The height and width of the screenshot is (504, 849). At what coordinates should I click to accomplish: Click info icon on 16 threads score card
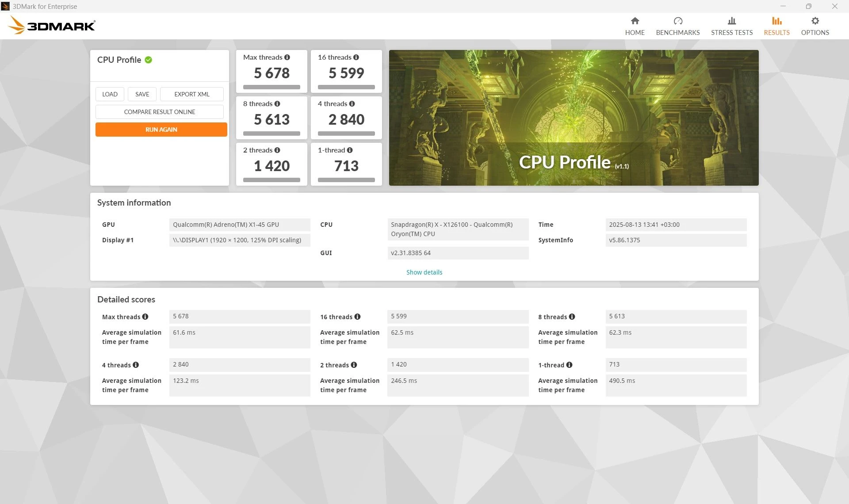356,57
